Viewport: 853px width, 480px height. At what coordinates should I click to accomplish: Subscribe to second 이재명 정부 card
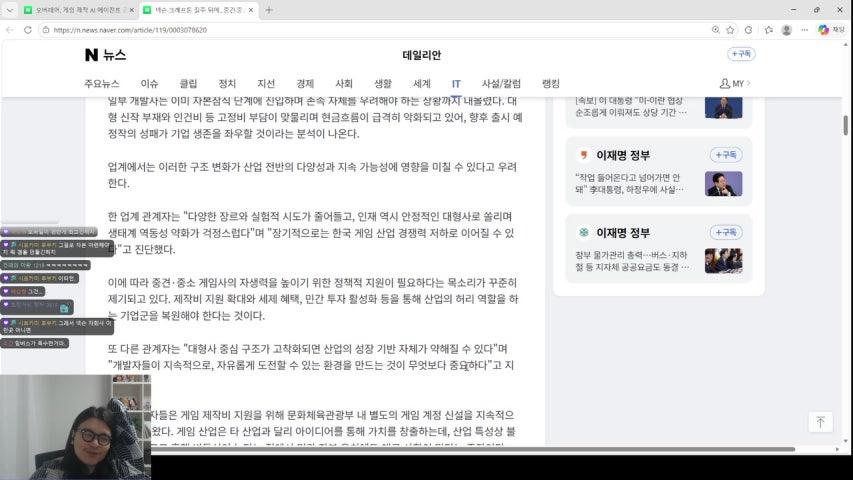[x=726, y=232]
